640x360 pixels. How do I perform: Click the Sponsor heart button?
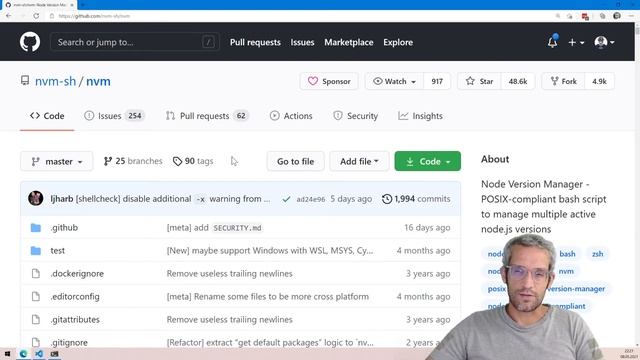pyautogui.click(x=329, y=81)
